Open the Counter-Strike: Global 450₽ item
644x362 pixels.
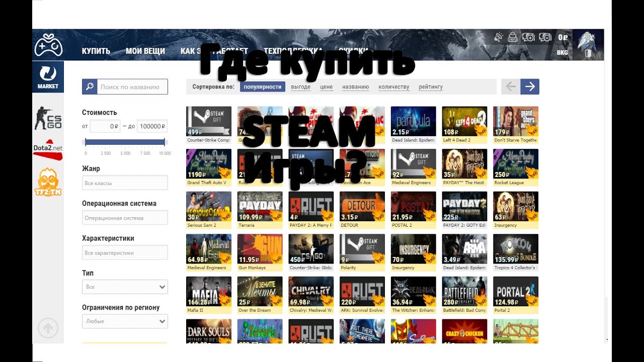[311, 253]
